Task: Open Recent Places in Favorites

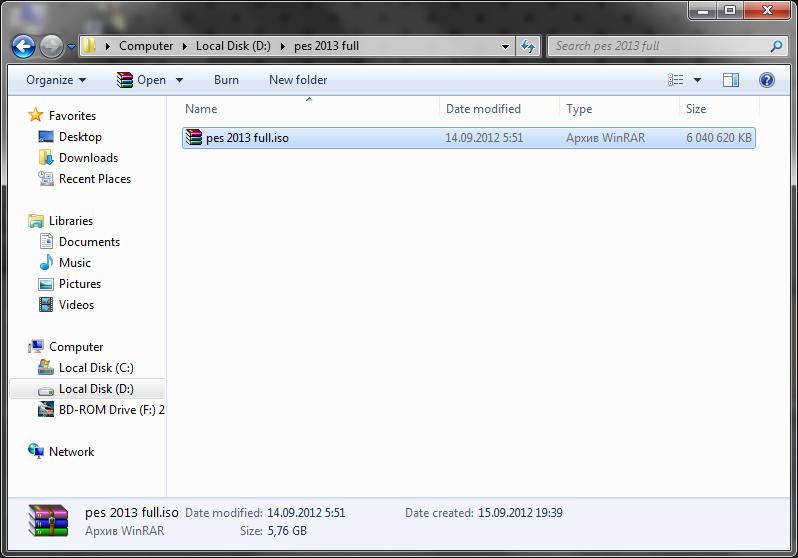Action: [x=95, y=179]
